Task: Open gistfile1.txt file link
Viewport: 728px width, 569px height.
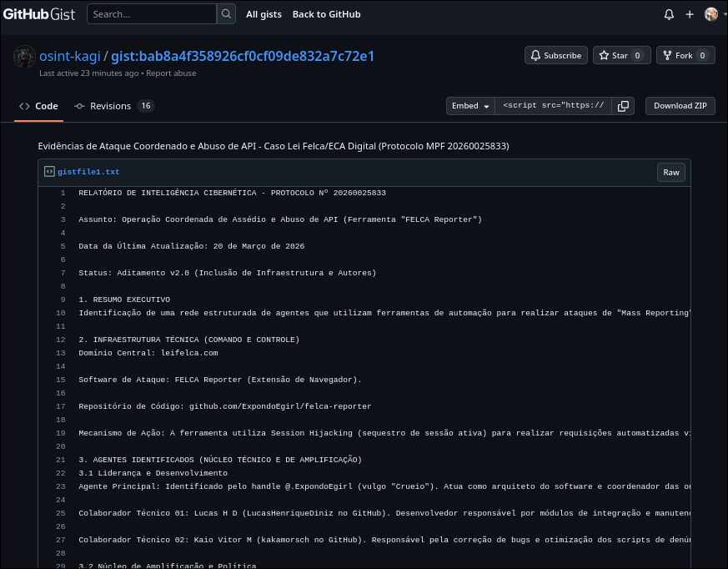Action: pos(88,172)
